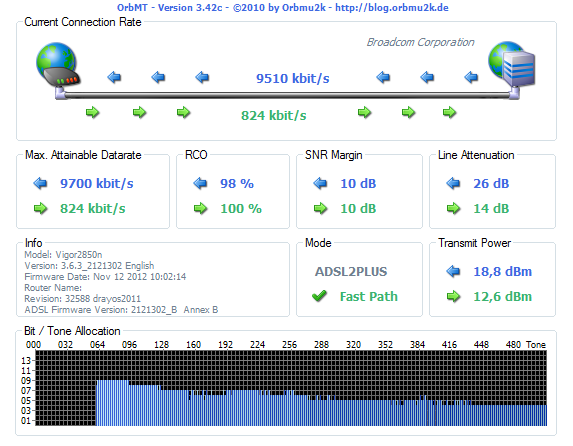Select the ADSL2PLUS mode label
Viewport: 573px width, 446px height.
click(x=351, y=272)
